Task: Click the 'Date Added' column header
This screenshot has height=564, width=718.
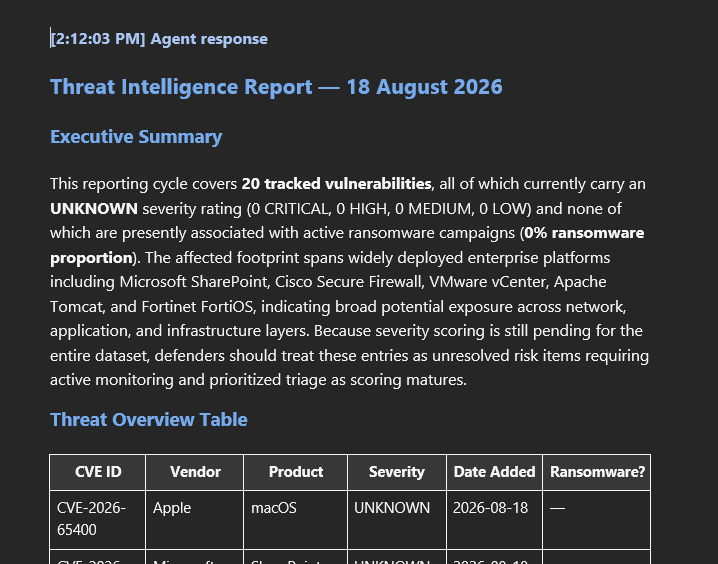Action: click(494, 472)
